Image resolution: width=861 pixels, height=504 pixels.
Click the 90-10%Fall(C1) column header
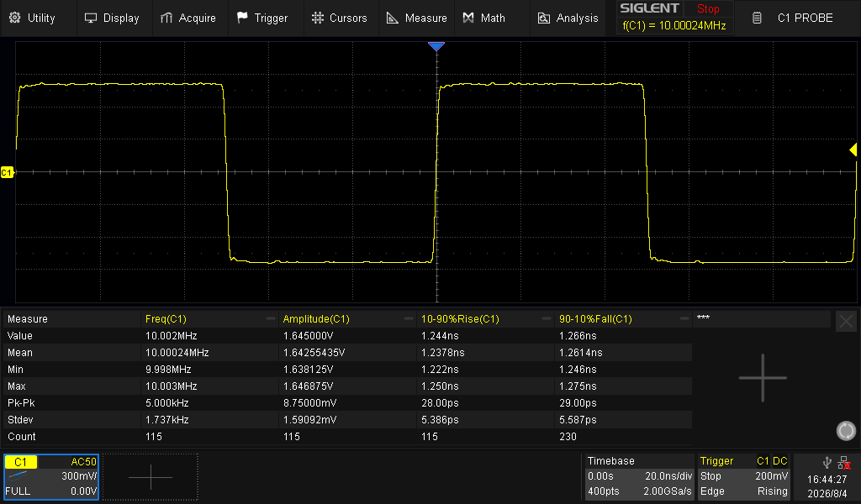point(595,318)
